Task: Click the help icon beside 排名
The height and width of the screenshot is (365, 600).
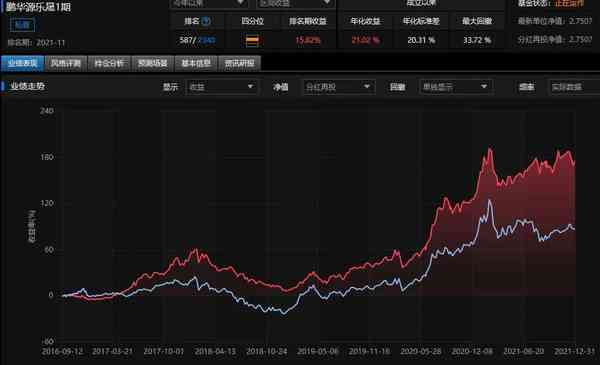Action: click(x=206, y=21)
